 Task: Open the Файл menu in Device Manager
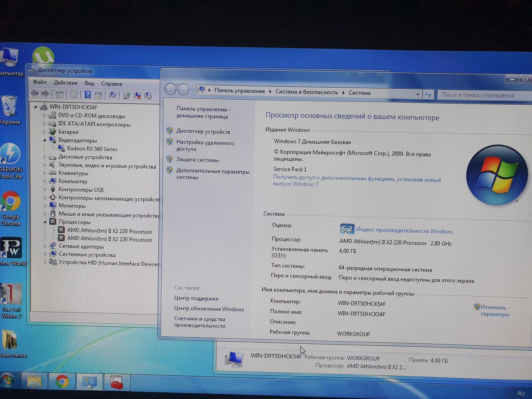point(40,82)
